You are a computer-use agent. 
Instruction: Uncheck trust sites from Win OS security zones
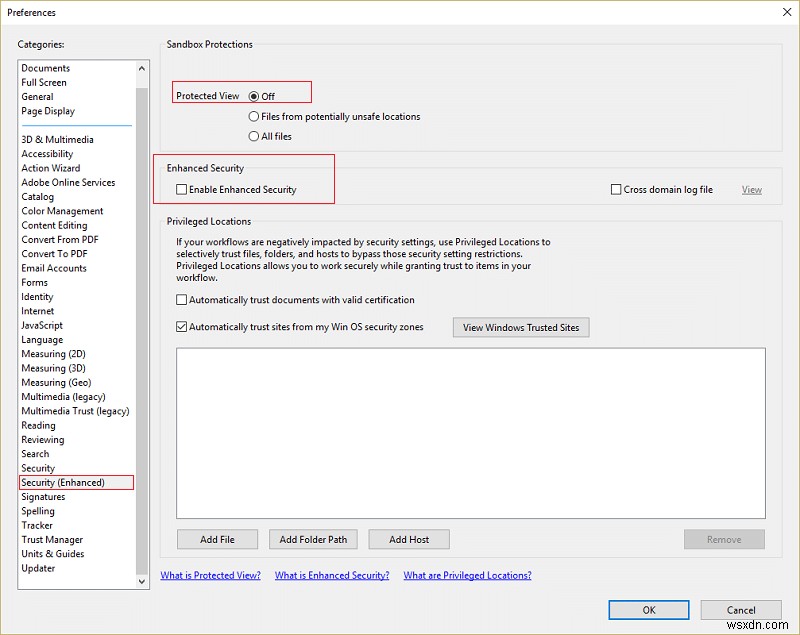tap(181, 326)
